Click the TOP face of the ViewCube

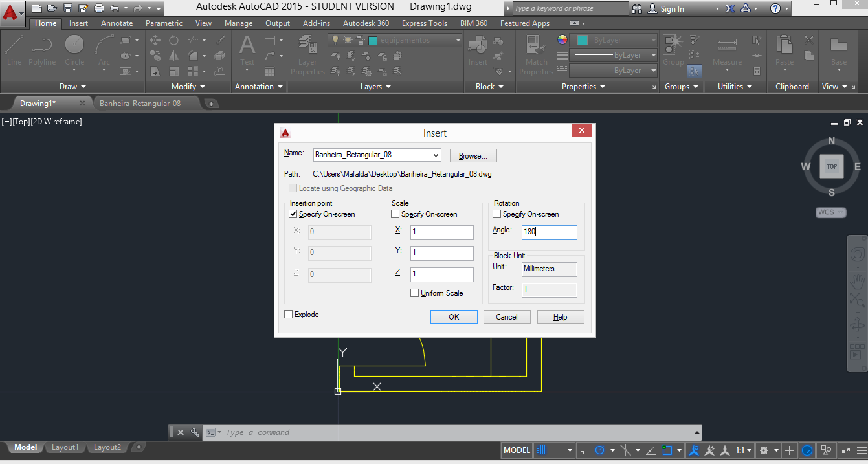click(832, 166)
